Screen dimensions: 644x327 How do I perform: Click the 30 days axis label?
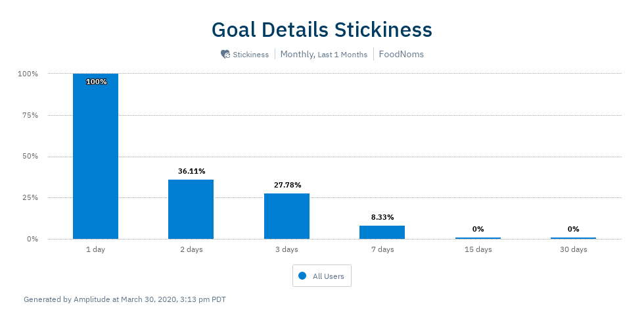click(573, 249)
